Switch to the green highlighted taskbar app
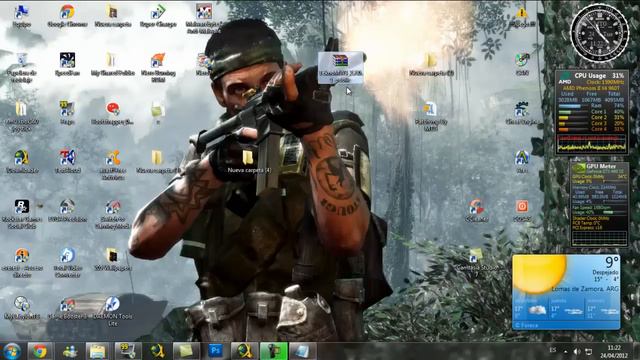This screenshot has width=640, height=360. point(273,351)
